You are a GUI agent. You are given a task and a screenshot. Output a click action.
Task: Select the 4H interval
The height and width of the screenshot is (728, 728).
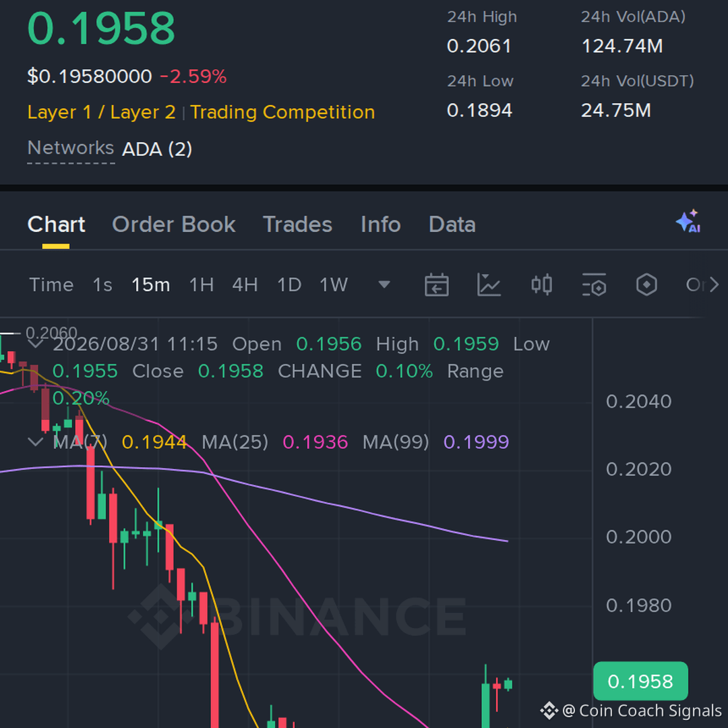tap(245, 284)
